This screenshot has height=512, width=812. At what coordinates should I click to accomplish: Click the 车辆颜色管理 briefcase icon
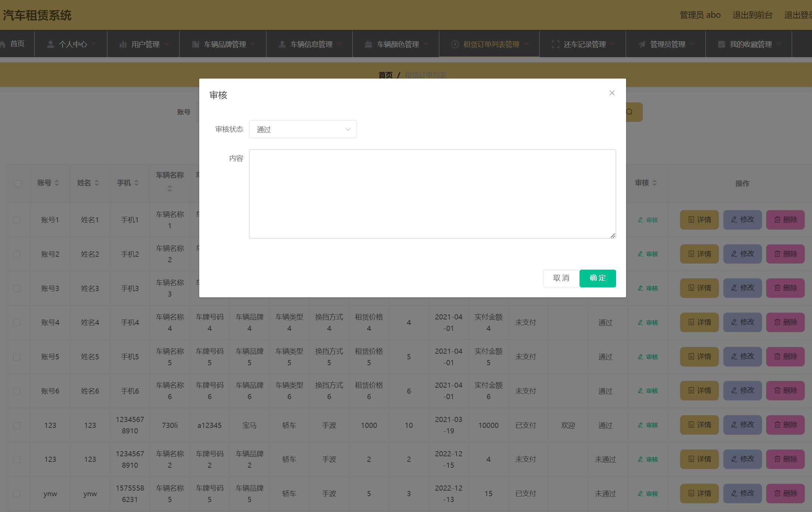368,44
